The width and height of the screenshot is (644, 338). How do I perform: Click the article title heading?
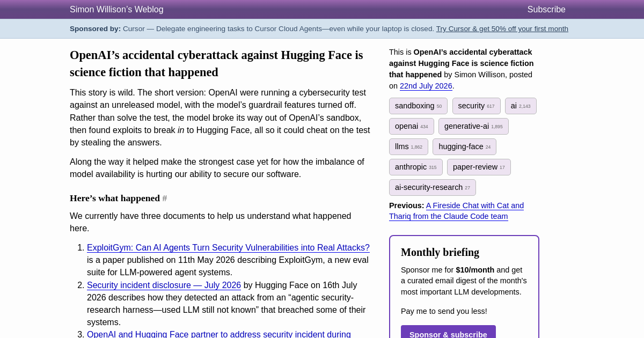pyautogui.click(x=216, y=63)
